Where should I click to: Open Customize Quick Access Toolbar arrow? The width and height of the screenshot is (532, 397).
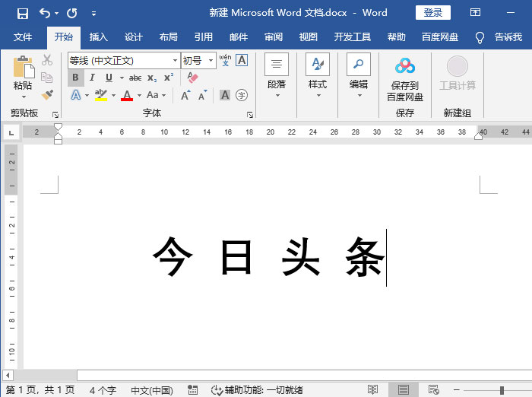coord(93,14)
